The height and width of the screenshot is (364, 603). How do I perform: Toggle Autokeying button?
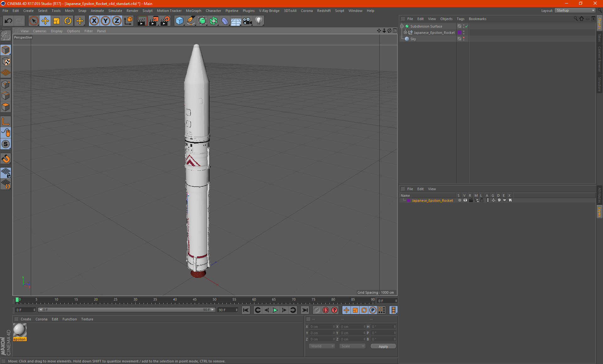(x=326, y=310)
